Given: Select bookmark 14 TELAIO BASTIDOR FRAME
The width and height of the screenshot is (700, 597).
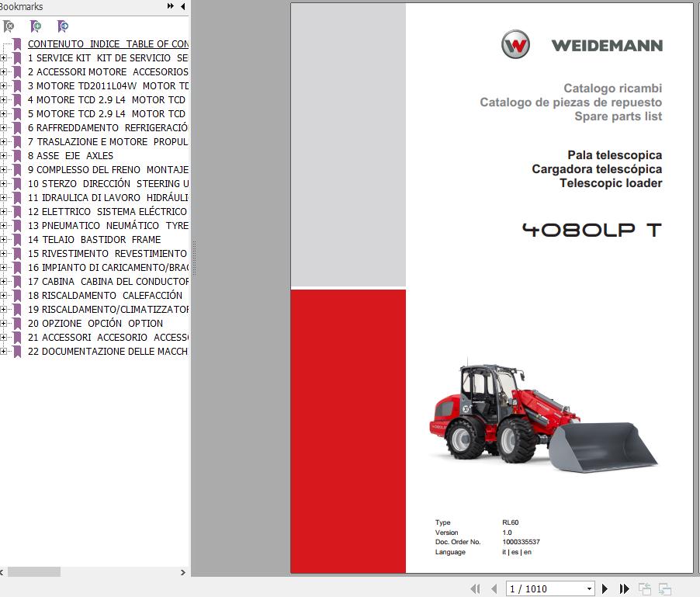Looking at the screenshot, I should (94, 239).
